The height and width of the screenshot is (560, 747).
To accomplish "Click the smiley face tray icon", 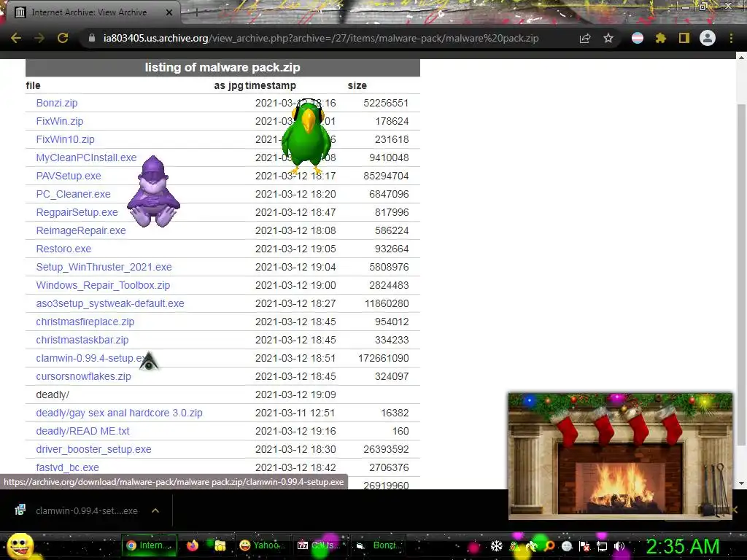I will click(567, 545).
